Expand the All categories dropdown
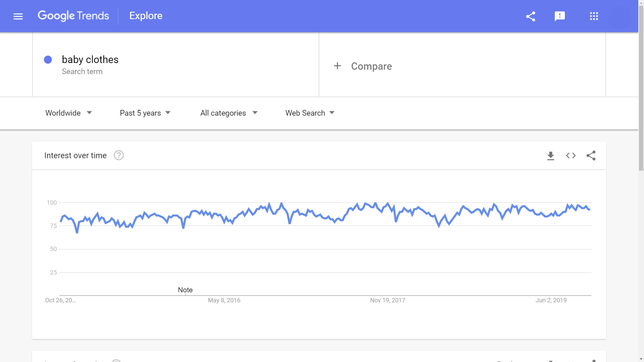This screenshot has height=362, width=644. [x=229, y=113]
